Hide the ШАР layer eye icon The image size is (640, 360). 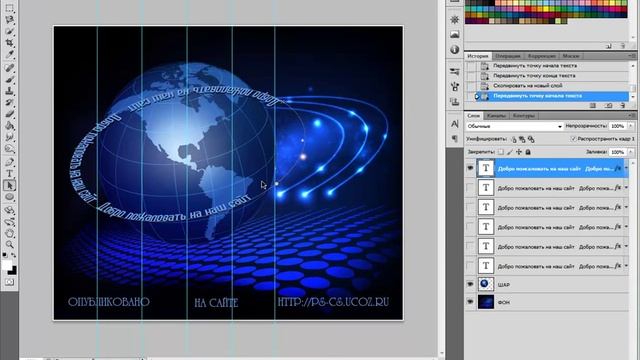coord(470,284)
